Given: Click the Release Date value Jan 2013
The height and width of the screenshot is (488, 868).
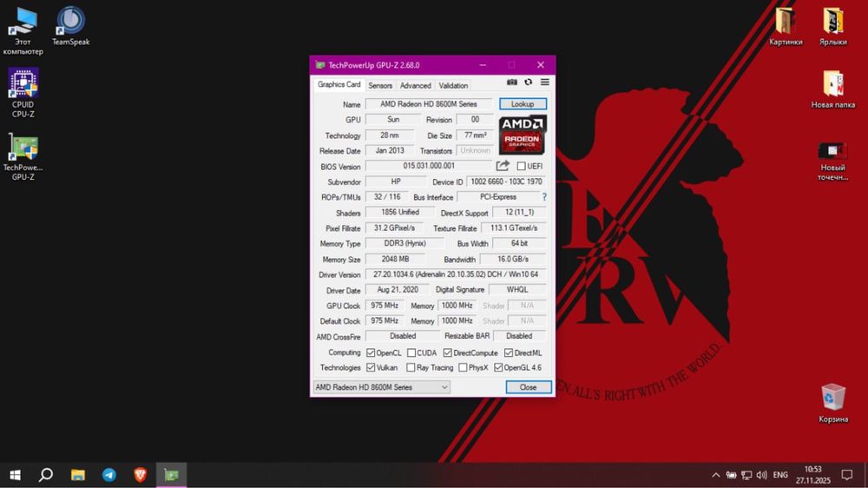Looking at the screenshot, I should 390,150.
